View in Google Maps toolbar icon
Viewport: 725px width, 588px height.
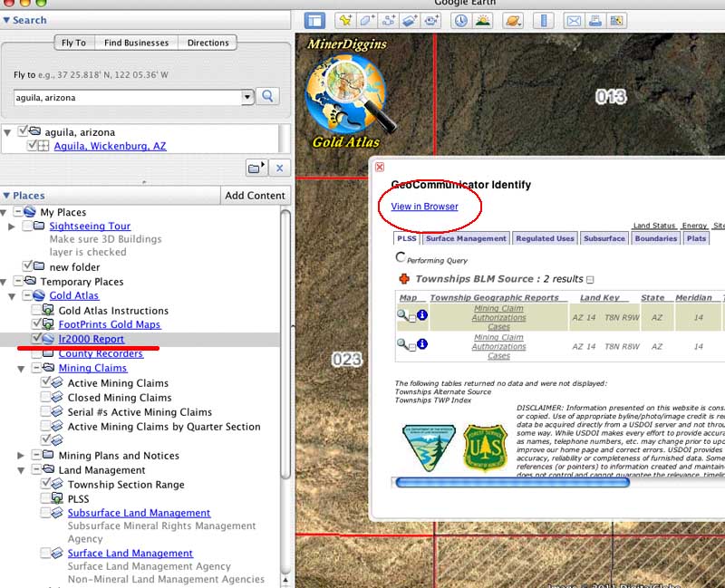[616, 21]
